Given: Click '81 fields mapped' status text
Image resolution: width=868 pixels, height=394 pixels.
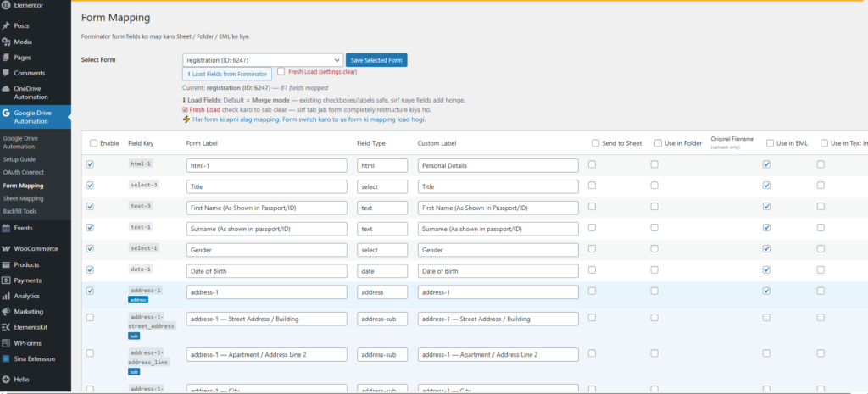Looking at the screenshot, I should click(304, 87).
